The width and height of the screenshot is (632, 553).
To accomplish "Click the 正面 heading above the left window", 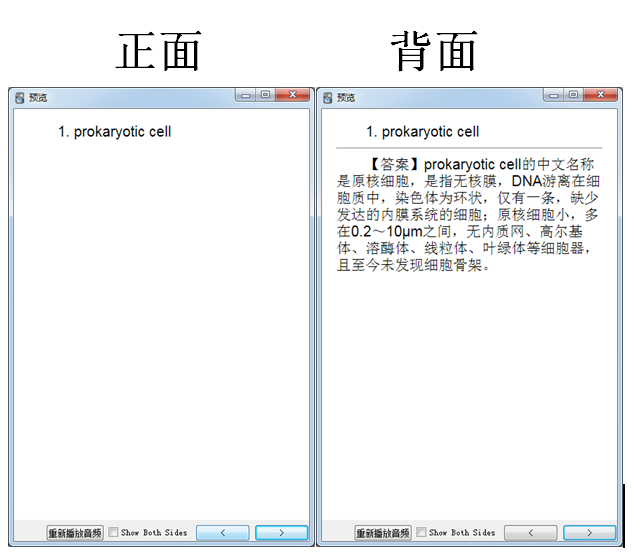I will coord(158,52).
